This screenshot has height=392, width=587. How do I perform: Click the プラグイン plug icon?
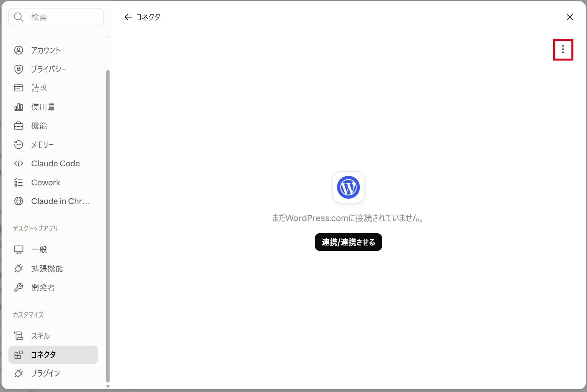point(19,373)
